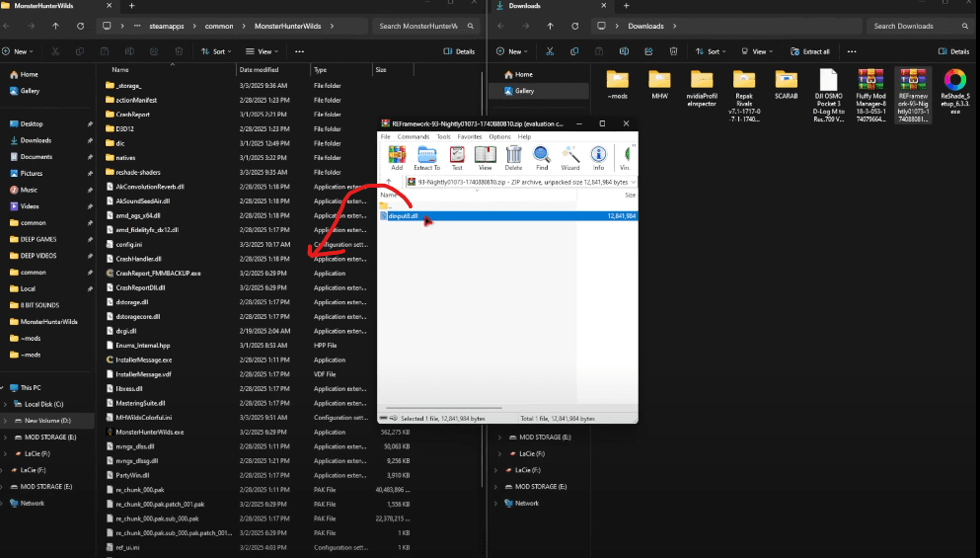Viewport: 980px width, 558px height.
Task: Open ReShade_Setup exe in Downloads
Action: click(955, 92)
